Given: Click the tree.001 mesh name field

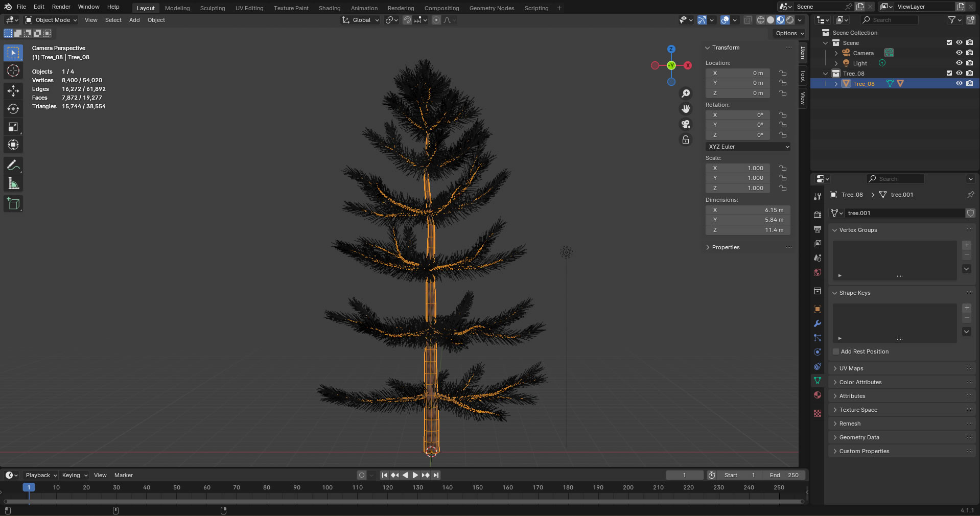Looking at the screenshot, I should tap(904, 213).
